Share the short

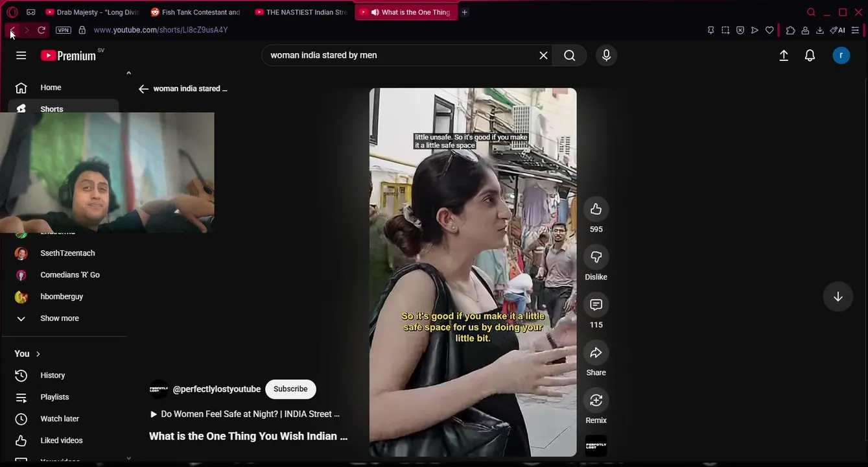596,352
